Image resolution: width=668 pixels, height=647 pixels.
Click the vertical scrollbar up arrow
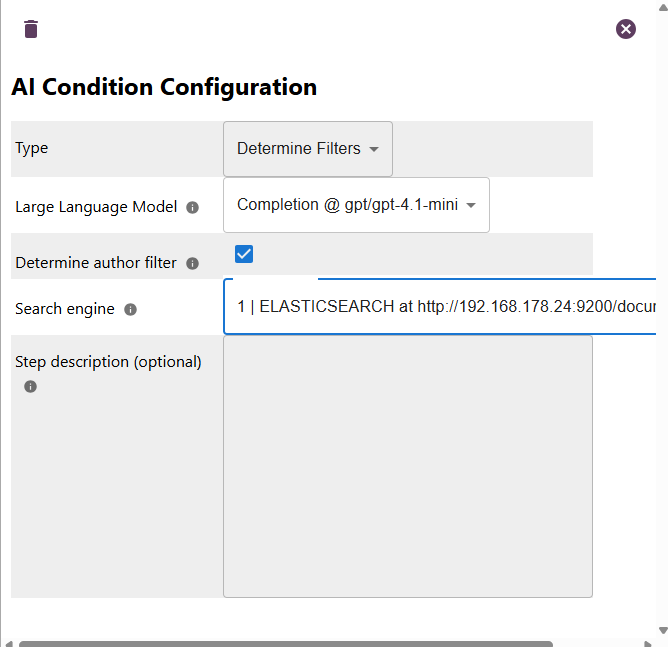[662, 7]
